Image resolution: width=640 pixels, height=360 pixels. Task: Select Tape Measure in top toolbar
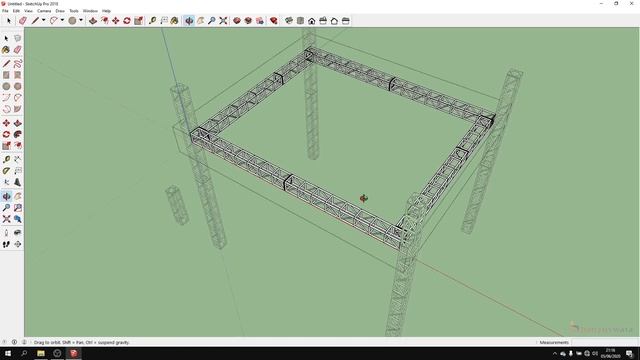click(x=152, y=20)
